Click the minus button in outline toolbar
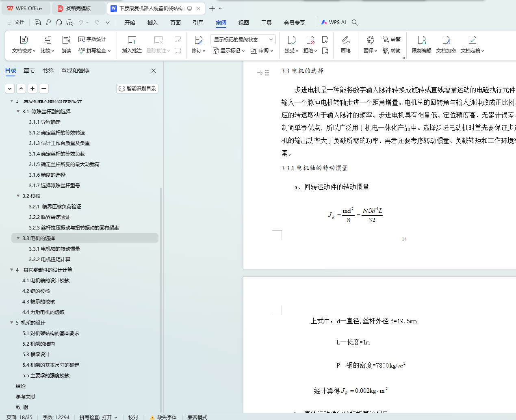 (44, 88)
